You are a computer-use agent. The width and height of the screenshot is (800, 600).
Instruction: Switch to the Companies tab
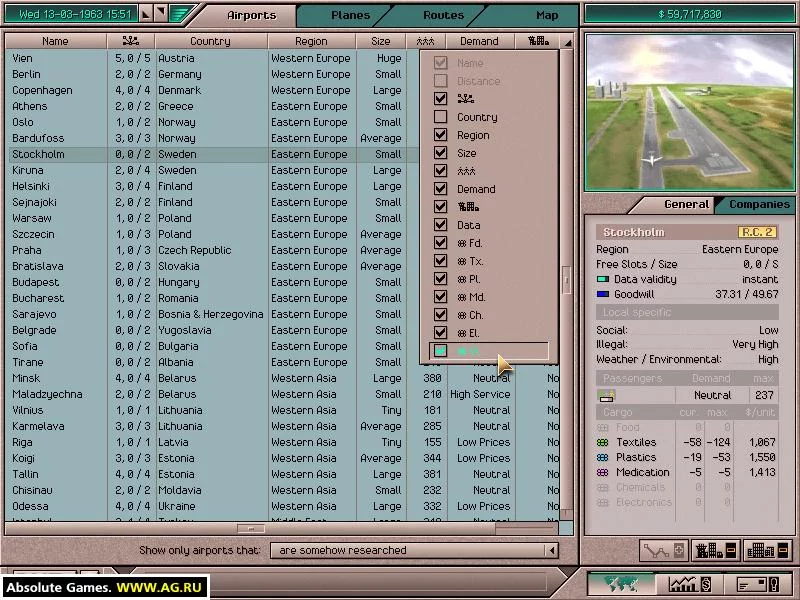(759, 204)
